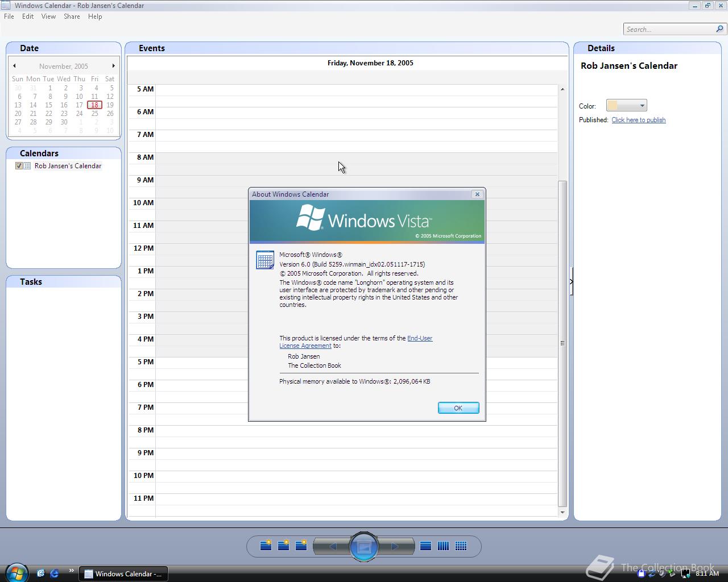Close the About Windows Calendar dialog
Screen dimensions: 728x582
point(477,194)
